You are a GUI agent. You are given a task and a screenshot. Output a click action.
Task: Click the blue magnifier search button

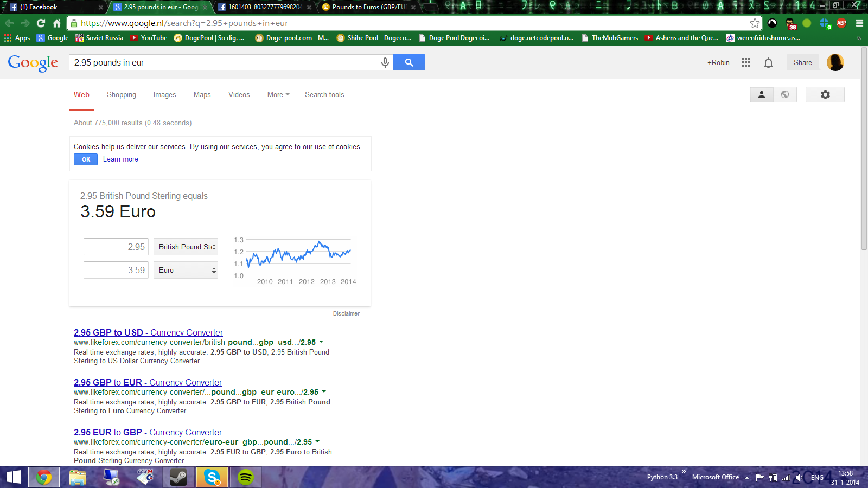(x=409, y=62)
